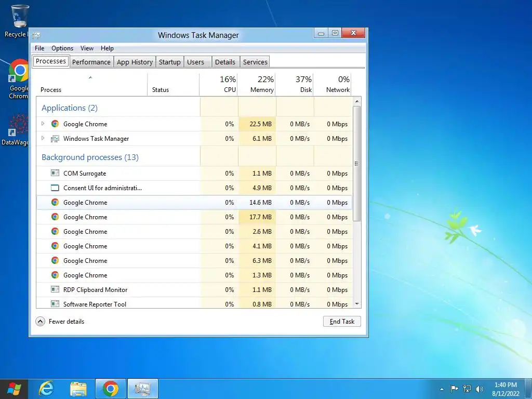The image size is (532, 399).
Task: Click Chrome icon in the 6.3 MB row
Action: (55, 261)
